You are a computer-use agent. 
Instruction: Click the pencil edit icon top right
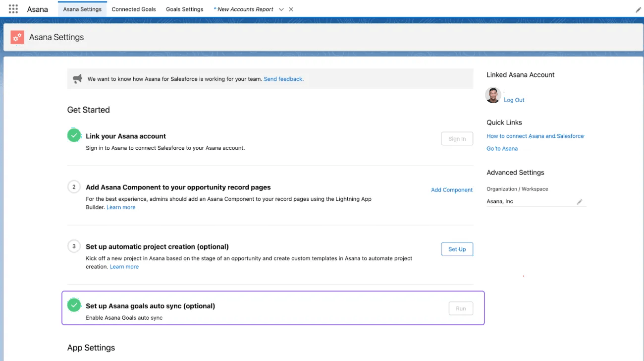(639, 9)
